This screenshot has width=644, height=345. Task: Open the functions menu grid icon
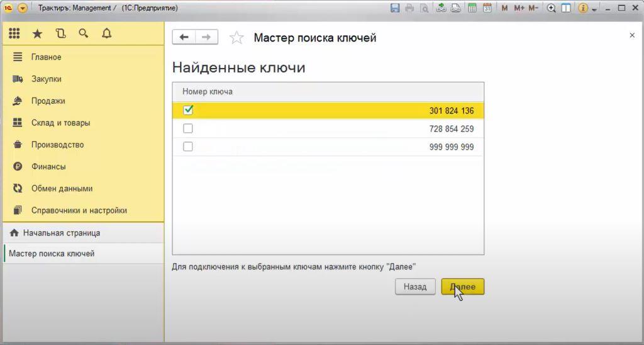tap(14, 34)
